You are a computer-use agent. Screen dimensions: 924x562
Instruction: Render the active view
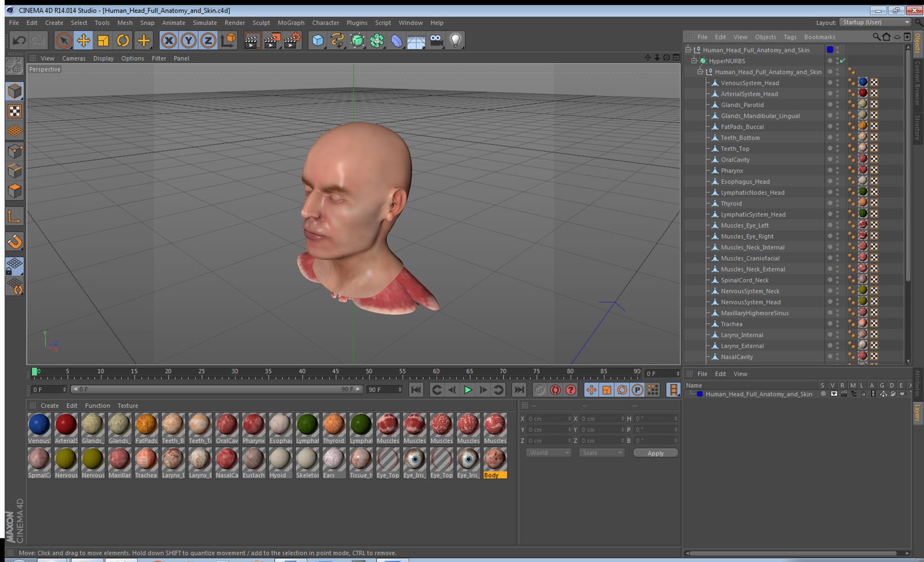tap(252, 40)
